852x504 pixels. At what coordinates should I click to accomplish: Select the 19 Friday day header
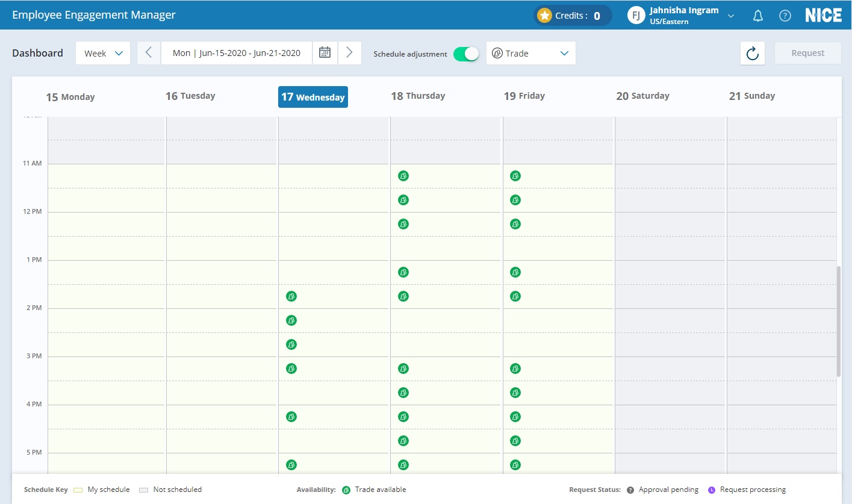pos(524,96)
